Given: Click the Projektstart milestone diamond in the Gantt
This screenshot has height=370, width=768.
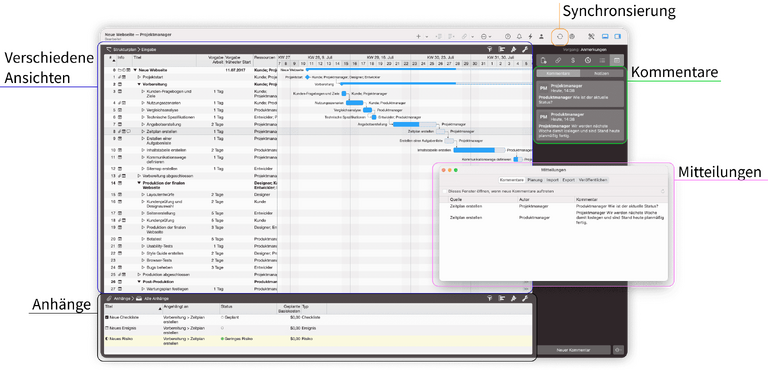Looking at the screenshot, I should [307, 77].
